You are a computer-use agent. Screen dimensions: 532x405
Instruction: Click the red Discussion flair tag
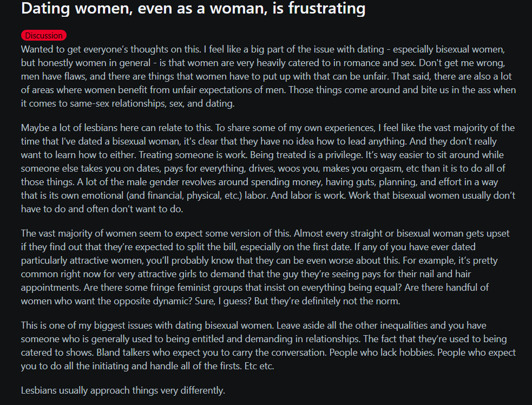click(x=44, y=35)
